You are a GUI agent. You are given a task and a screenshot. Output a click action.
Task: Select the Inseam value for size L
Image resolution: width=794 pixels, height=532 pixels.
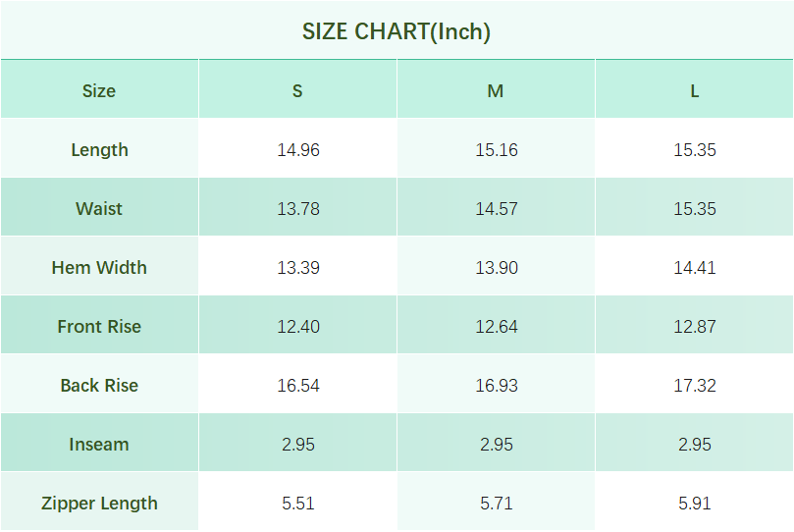click(695, 445)
